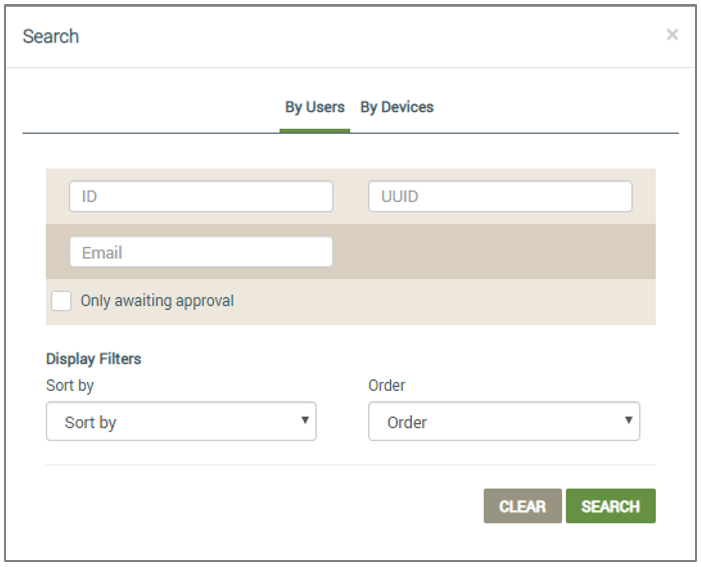Click the CLEAR button
701x567 pixels.
coord(523,506)
